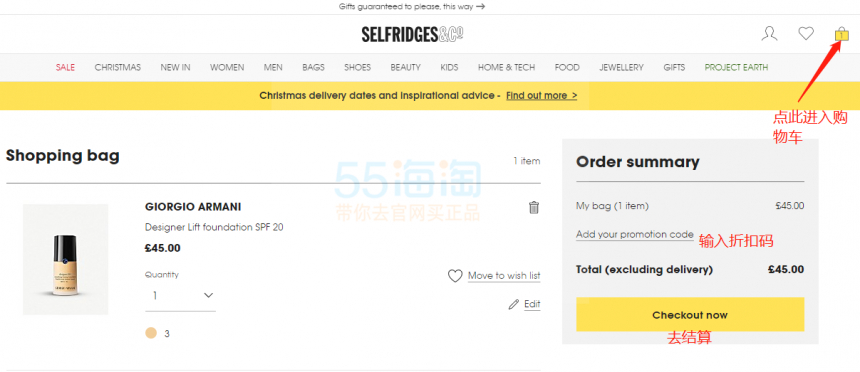Select the shade 3 color swatch

tap(151, 333)
